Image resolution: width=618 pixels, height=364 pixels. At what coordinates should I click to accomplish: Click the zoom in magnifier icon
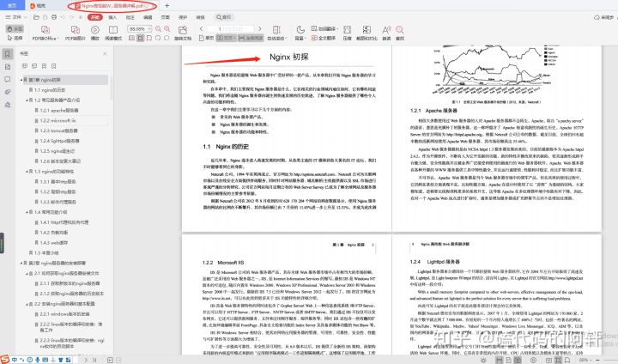[x=167, y=29]
